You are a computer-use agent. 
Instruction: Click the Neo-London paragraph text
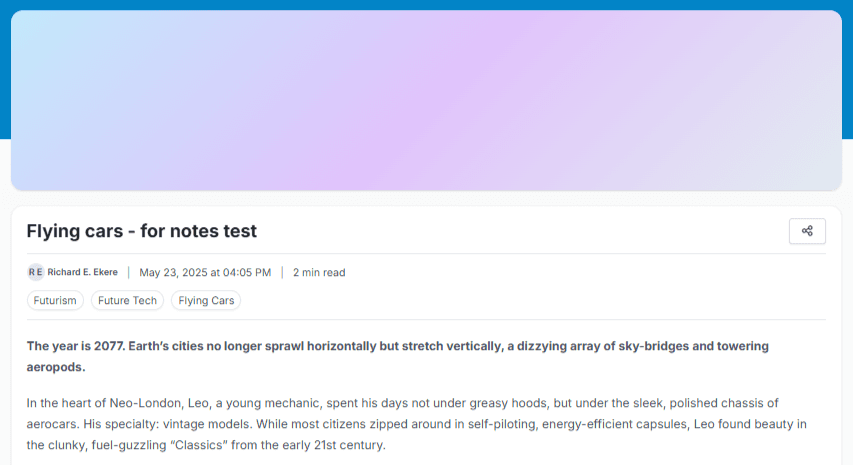(x=417, y=424)
